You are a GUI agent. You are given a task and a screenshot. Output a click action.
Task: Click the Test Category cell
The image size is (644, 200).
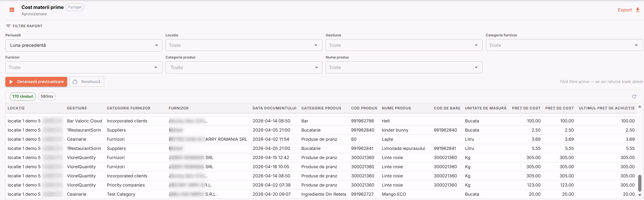pyautogui.click(x=121, y=194)
